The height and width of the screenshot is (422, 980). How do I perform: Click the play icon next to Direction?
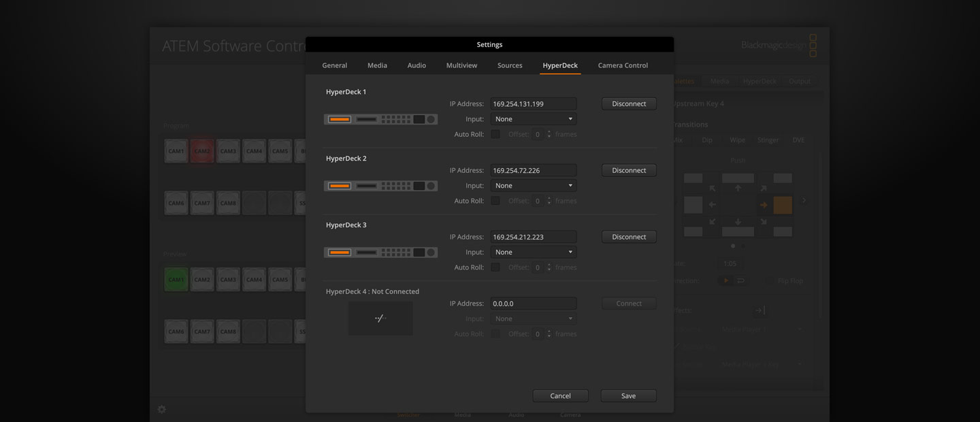click(x=725, y=280)
